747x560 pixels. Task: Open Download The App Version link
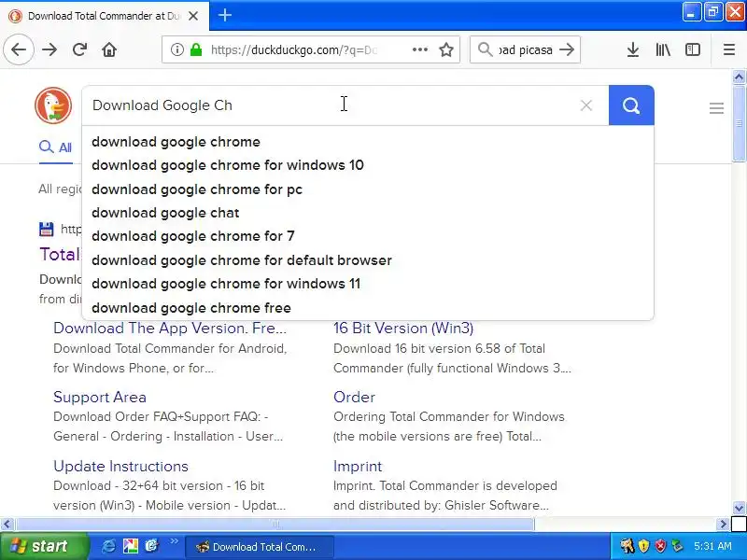170,329
